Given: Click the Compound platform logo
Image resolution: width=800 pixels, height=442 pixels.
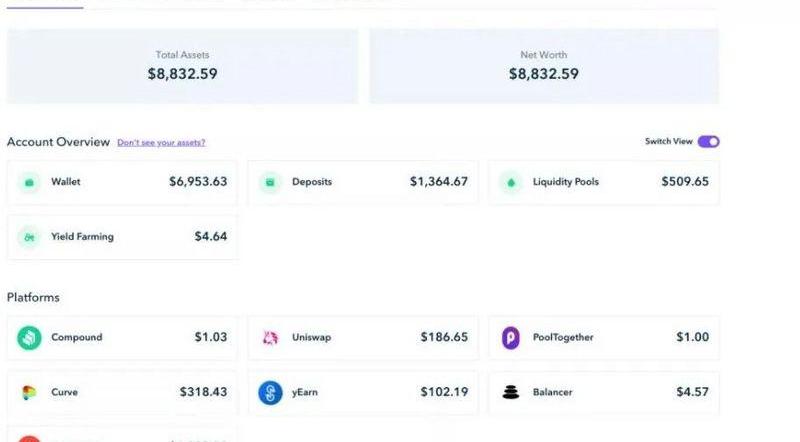Looking at the screenshot, I should (x=29, y=338).
